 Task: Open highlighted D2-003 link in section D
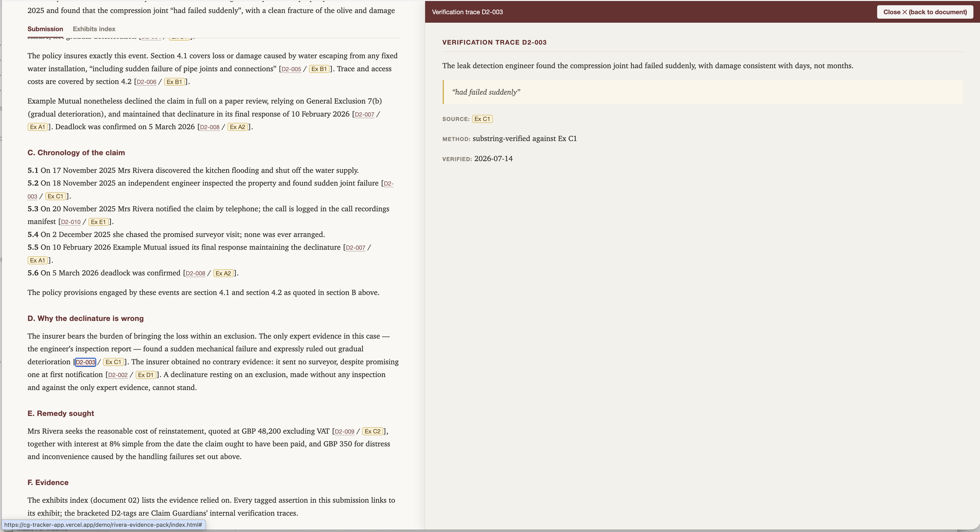[x=85, y=362]
